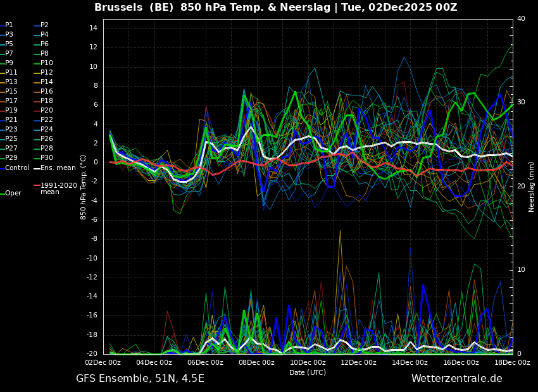Click the 08Dec 00z date tick
This screenshot has height=392, width=538.
(256, 362)
